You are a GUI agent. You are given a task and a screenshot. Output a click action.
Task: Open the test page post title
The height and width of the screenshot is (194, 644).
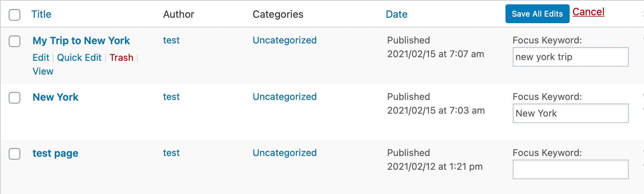coord(55,153)
